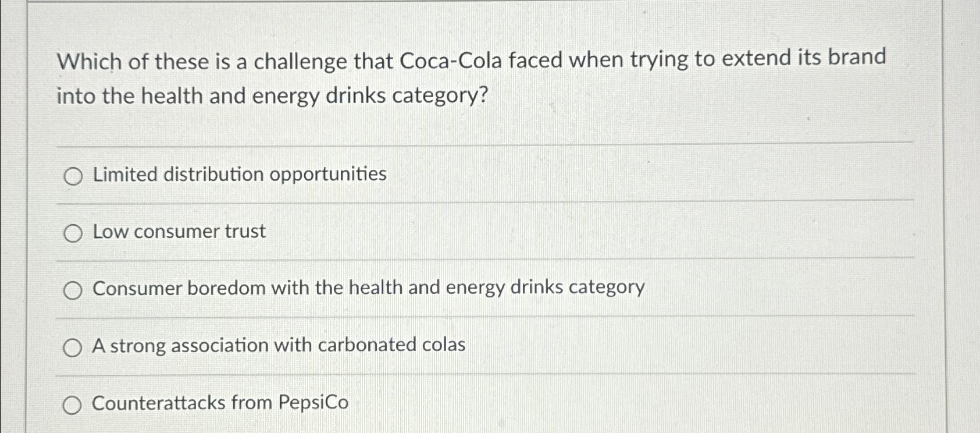Select 'A strong association with carbonated colas'

(73, 347)
